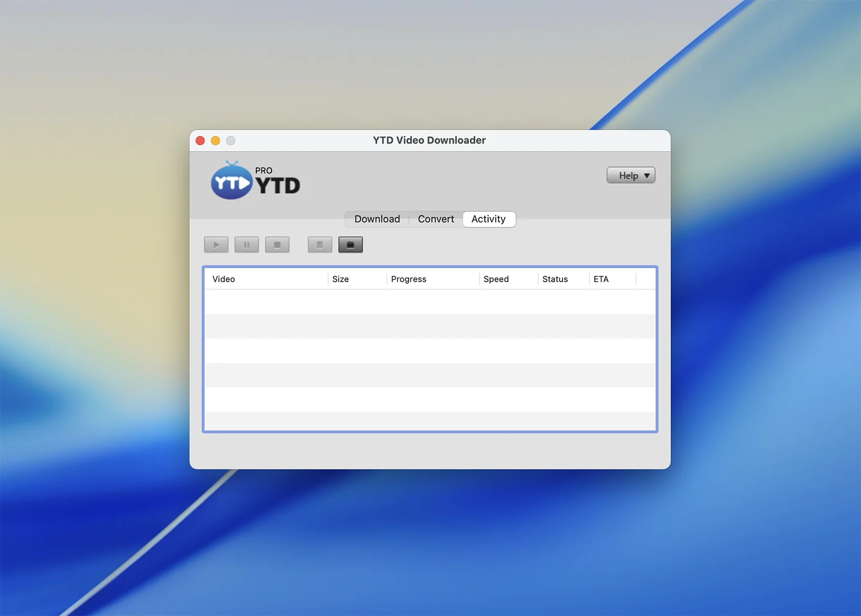Click the YTD Pro logo
The image size is (861, 616).
pyautogui.click(x=255, y=181)
